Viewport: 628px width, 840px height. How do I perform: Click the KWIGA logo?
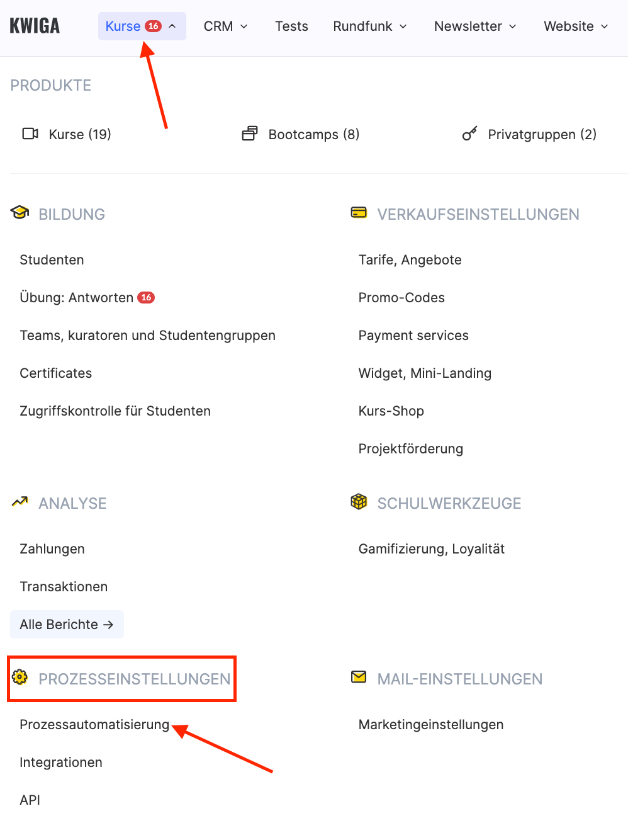tap(35, 26)
